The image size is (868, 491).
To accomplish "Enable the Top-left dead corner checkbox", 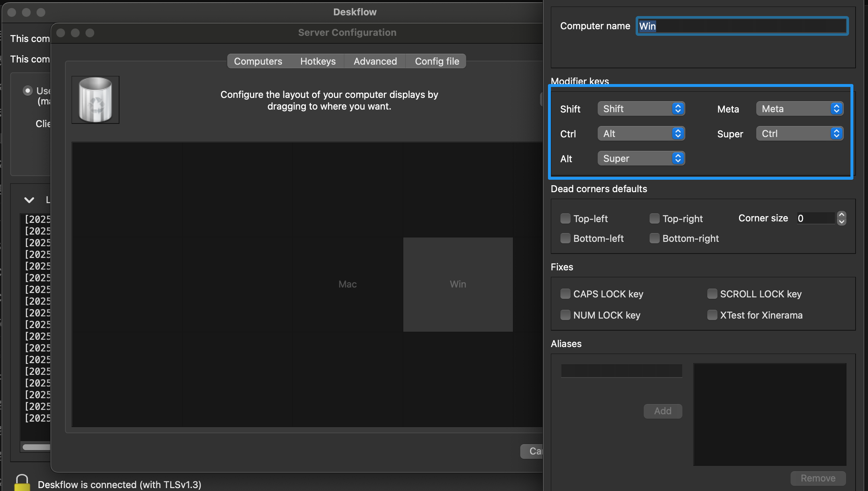I will tap(565, 218).
